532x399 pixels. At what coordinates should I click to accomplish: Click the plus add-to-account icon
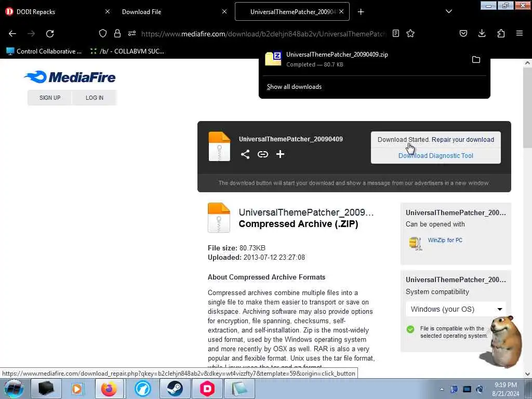point(280,154)
